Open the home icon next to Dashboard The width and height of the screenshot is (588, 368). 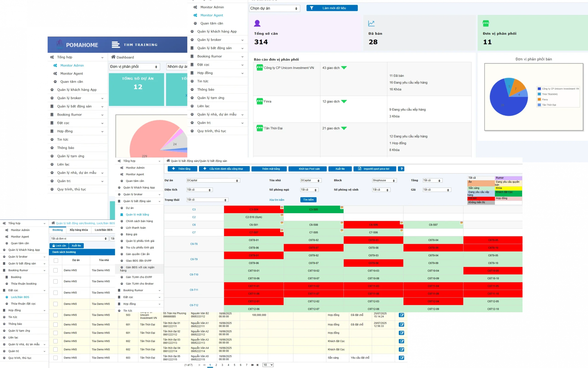pos(113,57)
